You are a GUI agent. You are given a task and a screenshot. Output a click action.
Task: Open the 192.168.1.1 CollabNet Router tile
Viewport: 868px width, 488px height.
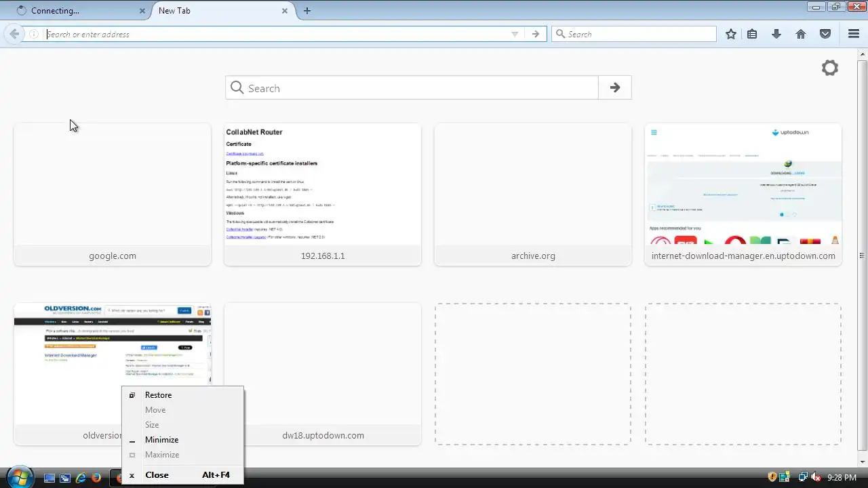tap(323, 195)
